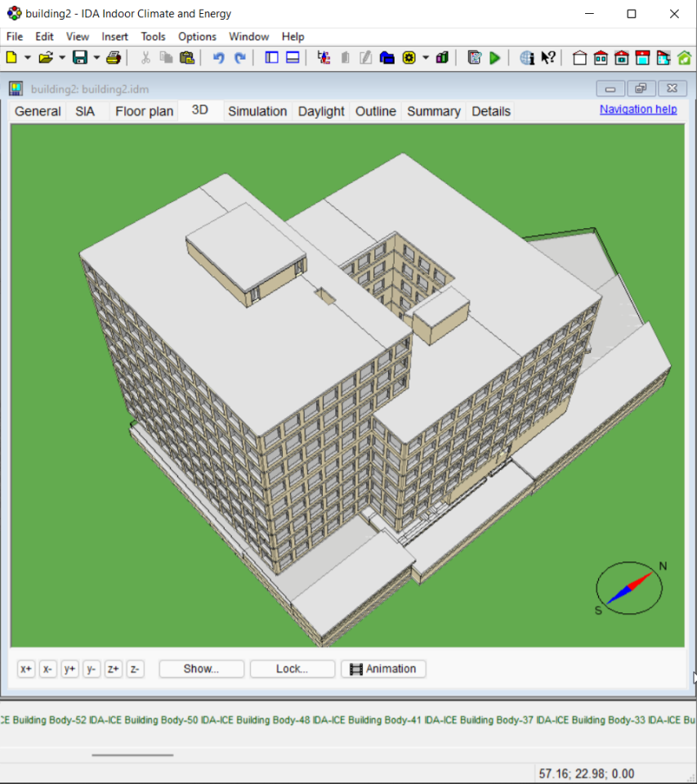Toggle the x+ view direction button
The height and width of the screenshot is (784, 697).
(26, 669)
